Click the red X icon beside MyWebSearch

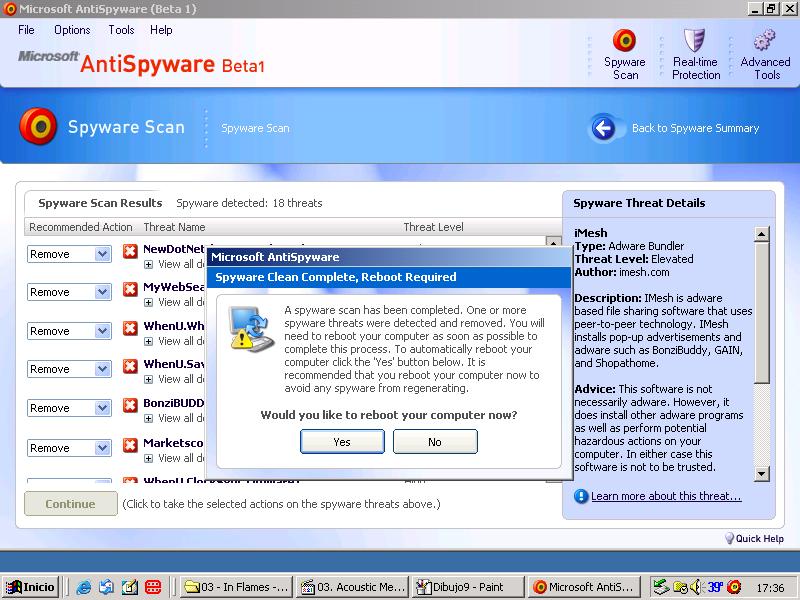coord(130,289)
